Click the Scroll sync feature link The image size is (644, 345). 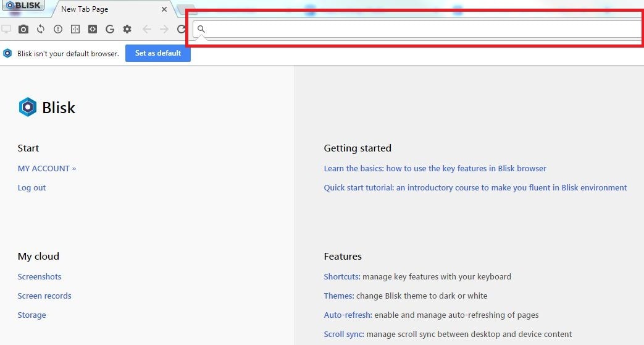pyautogui.click(x=343, y=334)
